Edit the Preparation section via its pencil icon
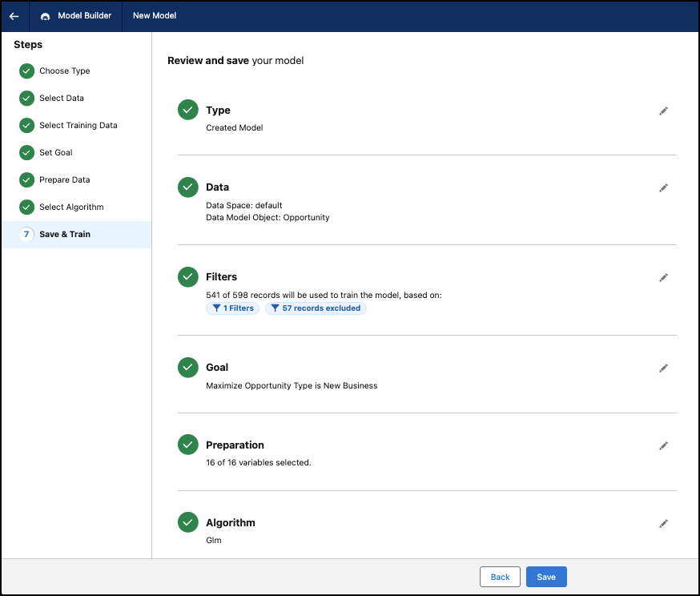 tap(663, 445)
